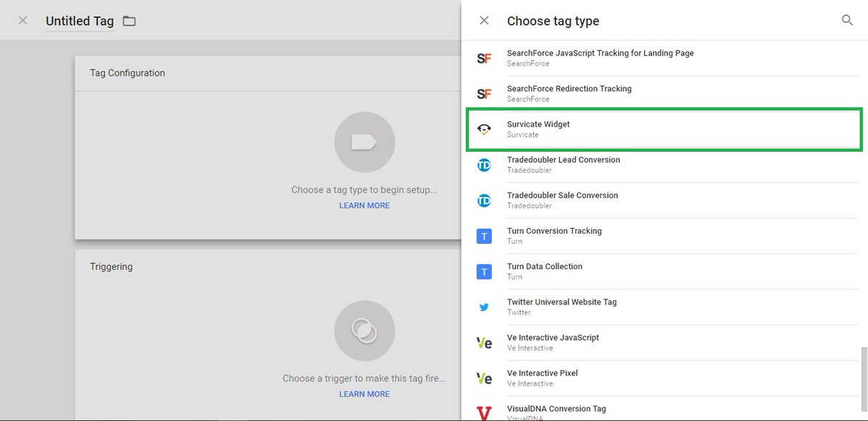Edit the Untitled Tag name field
The width and height of the screenshot is (868, 421).
click(x=80, y=22)
